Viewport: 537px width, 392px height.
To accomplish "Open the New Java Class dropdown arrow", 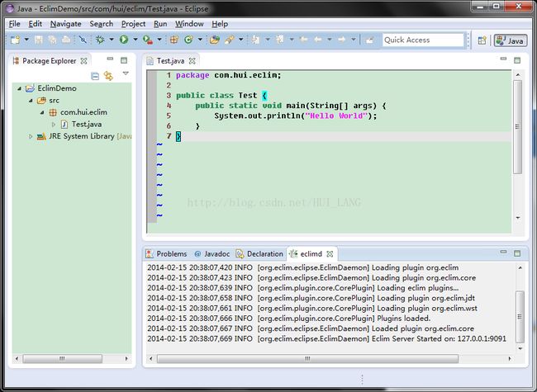I will tap(200, 40).
